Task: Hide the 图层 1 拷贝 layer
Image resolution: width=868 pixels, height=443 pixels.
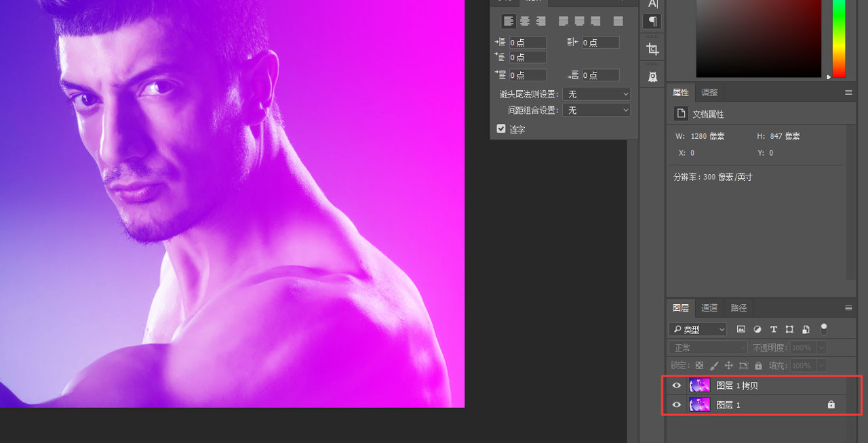Action: (676, 385)
